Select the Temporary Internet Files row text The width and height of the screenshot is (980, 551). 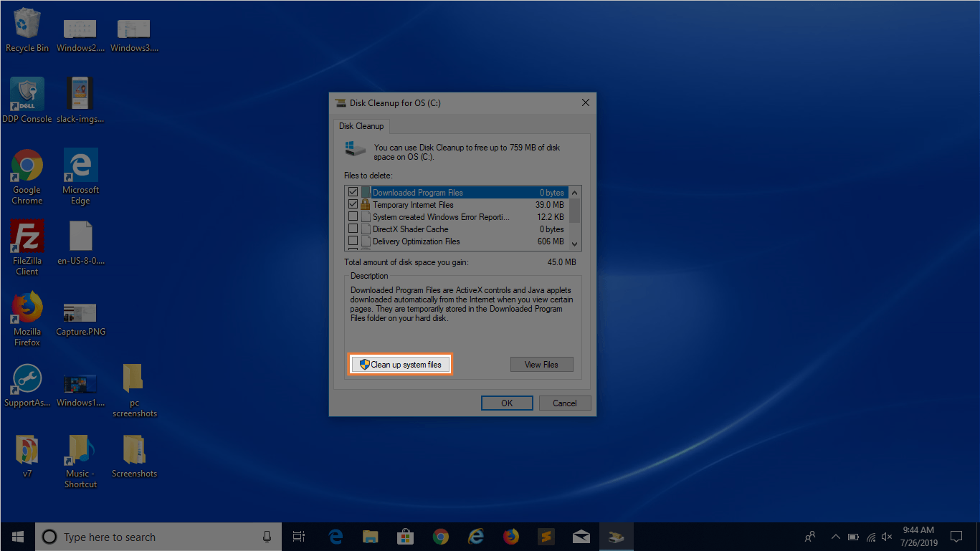coord(413,205)
